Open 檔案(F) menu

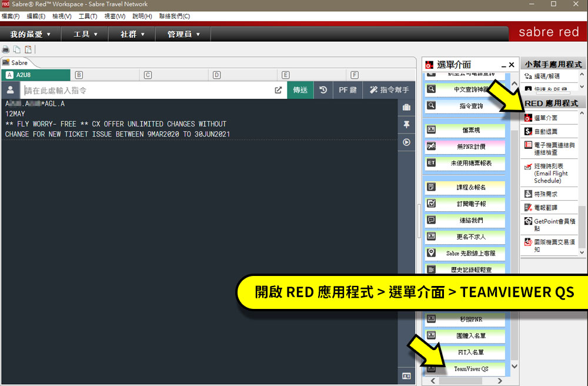point(11,16)
